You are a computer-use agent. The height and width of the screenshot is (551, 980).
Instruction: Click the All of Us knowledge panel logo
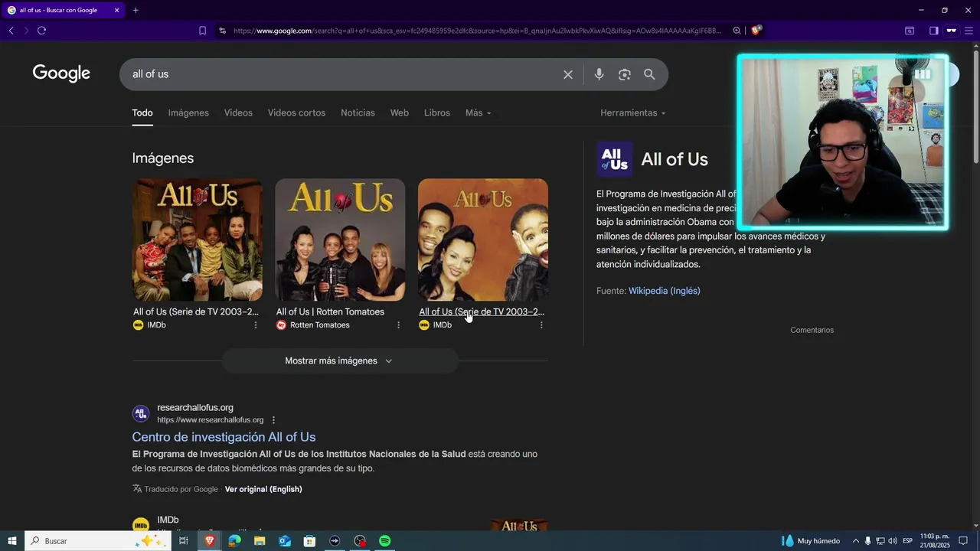615,159
